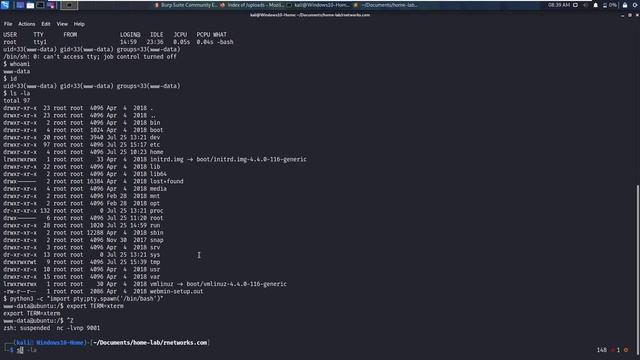The height and width of the screenshot is (360, 640).
Task: Click the 'tmp' directory listing row
Action: 82,262
